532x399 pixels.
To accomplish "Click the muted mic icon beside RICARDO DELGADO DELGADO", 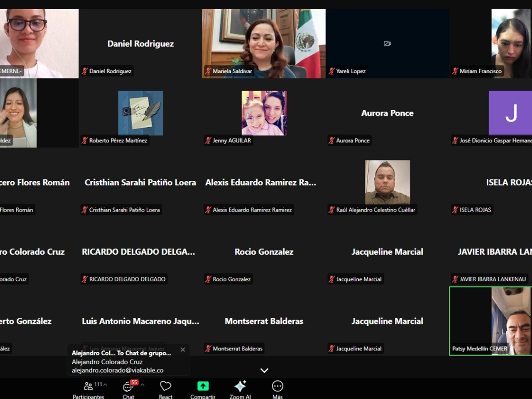I will [x=85, y=279].
